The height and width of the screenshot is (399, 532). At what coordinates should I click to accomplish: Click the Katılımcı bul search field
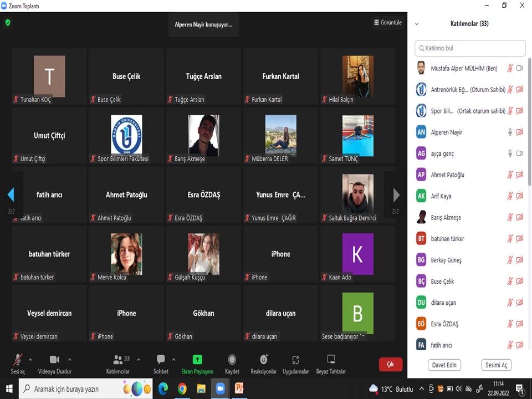tap(470, 48)
